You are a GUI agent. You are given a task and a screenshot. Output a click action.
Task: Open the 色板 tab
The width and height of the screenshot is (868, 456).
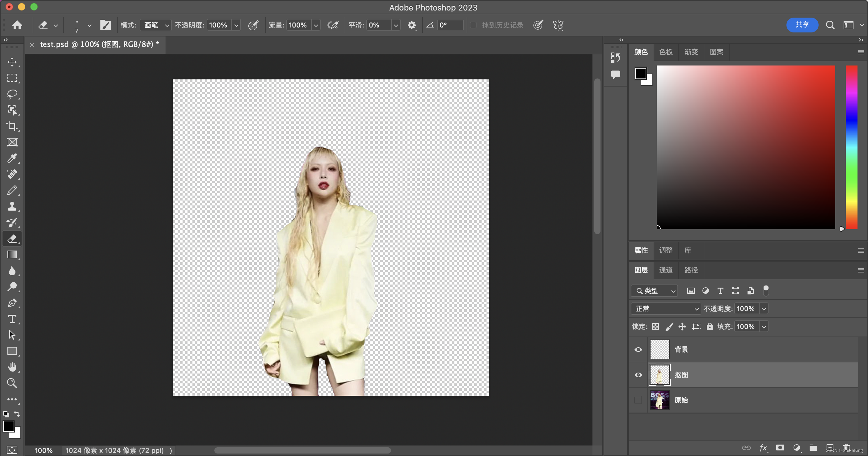(665, 52)
